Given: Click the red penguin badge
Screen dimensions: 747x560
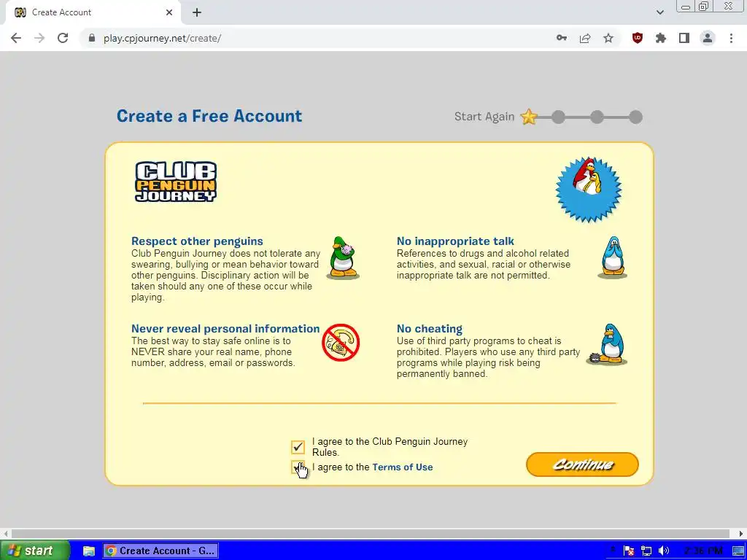Looking at the screenshot, I should click(x=589, y=190).
